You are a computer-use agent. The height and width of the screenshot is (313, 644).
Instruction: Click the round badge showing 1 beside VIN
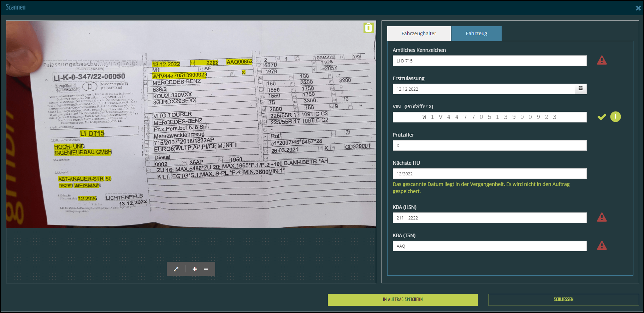[x=615, y=117]
